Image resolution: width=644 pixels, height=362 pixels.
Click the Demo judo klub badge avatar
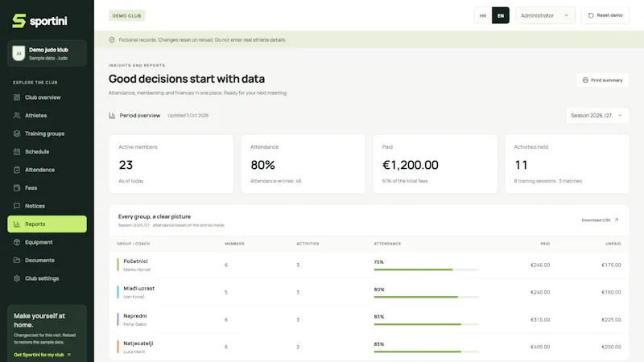[19, 53]
